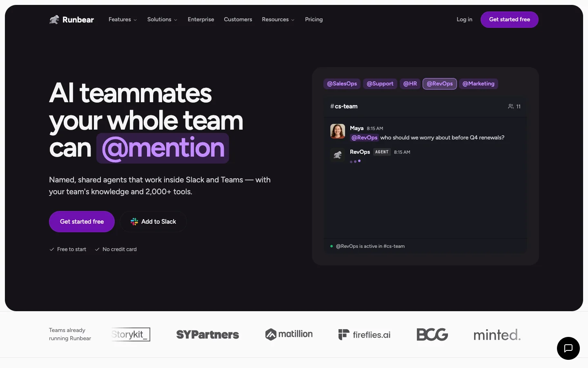Click the '@RevOps is active in #cs-team' status
The width and height of the screenshot is (588, 368).
[370, 246]
